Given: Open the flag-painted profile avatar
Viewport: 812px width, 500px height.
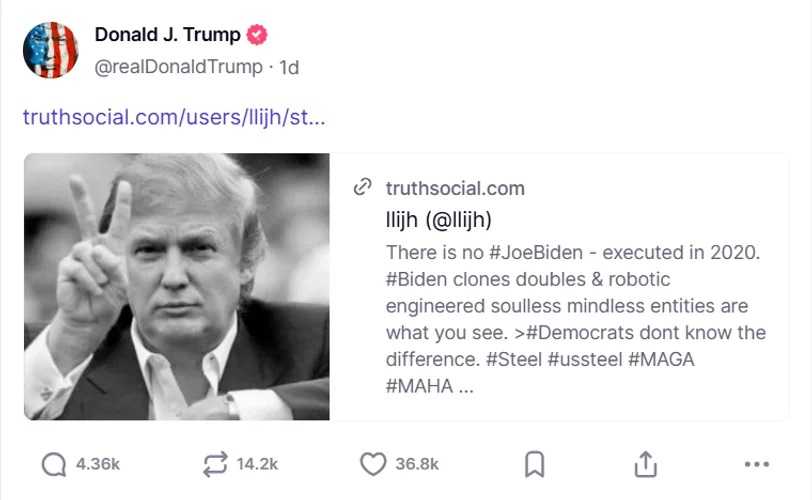Looking at the screenshot, I should coord(51,50).
